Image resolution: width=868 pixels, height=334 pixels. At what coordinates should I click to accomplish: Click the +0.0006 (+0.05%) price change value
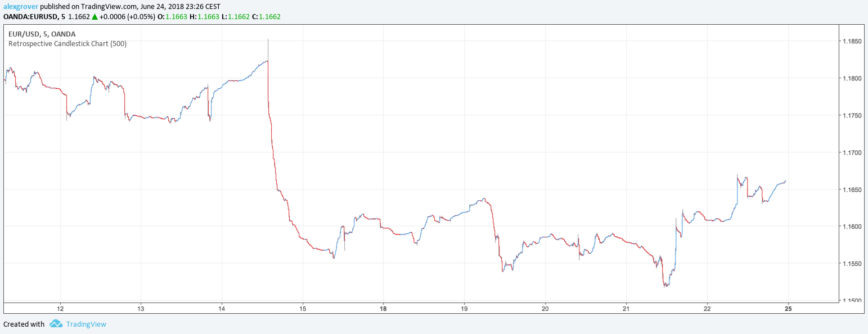[127, 16]
